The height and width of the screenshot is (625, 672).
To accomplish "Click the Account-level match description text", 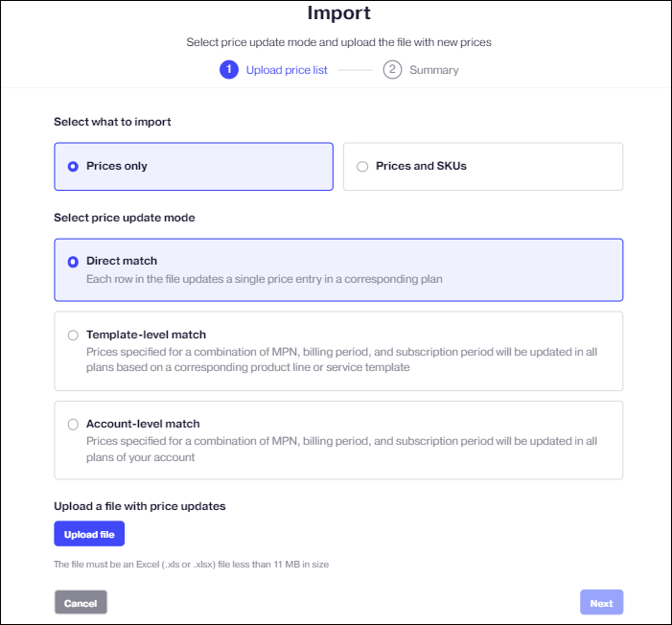I will point(341,449).
